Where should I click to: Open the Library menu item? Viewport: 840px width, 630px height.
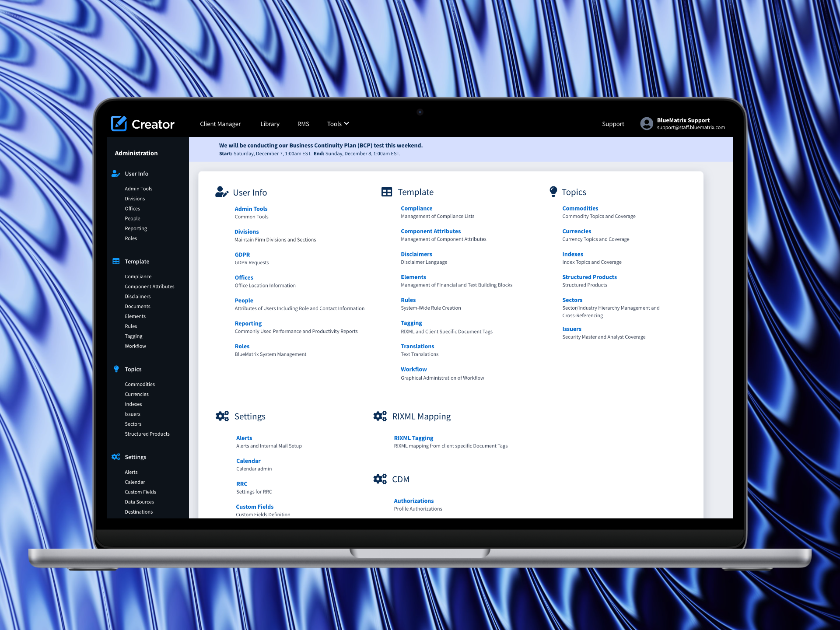269,124
